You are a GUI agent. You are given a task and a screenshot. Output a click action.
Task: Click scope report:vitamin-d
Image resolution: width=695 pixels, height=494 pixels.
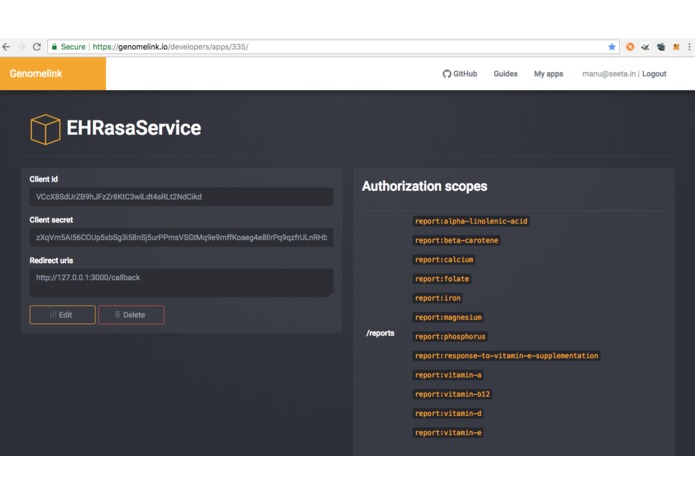tap(448, 413)
